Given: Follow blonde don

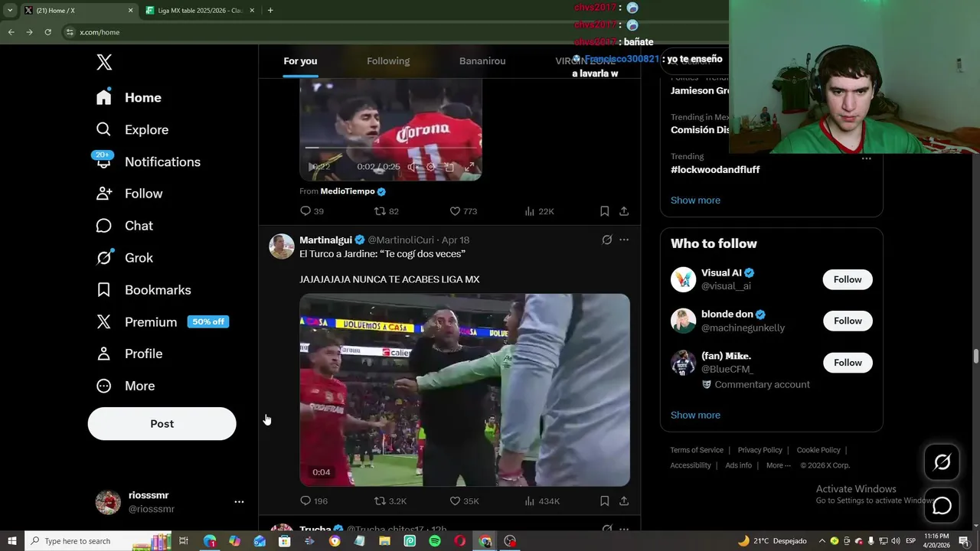Looking at the screenshot, I should tap(848, 321).
